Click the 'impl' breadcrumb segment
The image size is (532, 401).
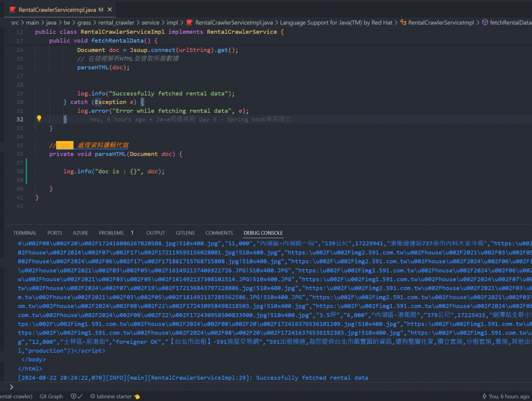(x=172, y=22)
